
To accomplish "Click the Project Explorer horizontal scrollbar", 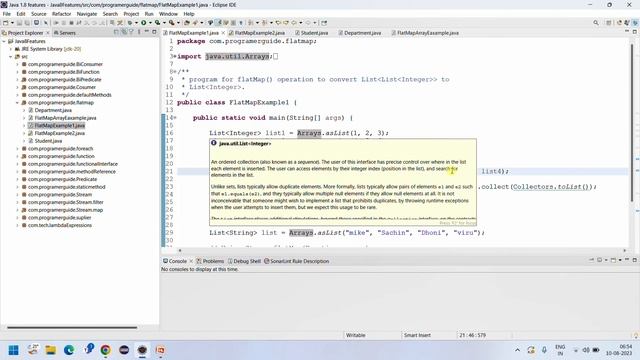I will coord(72,327).
